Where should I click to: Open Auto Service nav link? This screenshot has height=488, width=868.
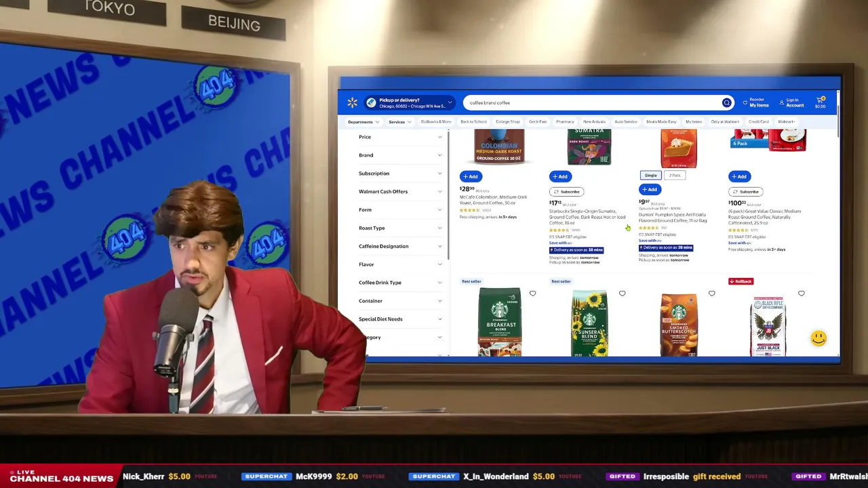click(x=626, y=122)
